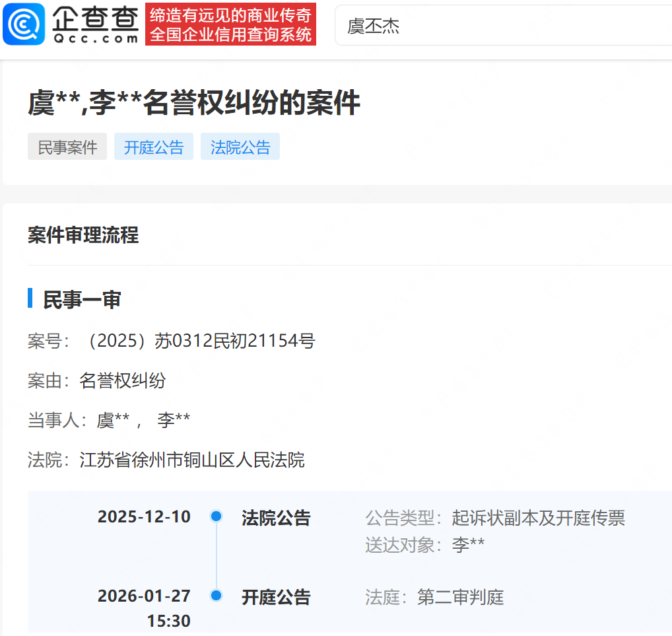Click the 企查查 Qcc.com wordmark
The height and width of the screenshot is (636, 672).
(96, 24)
